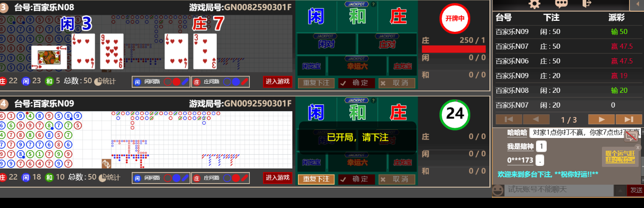This screenshot has width=644, height=208.
Task: Go to next page of bet records
Action: [601, 119]
